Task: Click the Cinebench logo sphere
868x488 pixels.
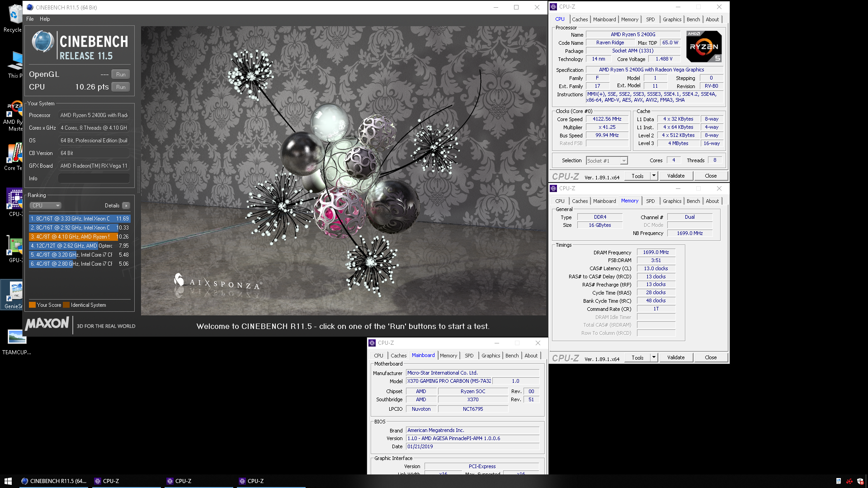Action: click(x=43, y=42)
